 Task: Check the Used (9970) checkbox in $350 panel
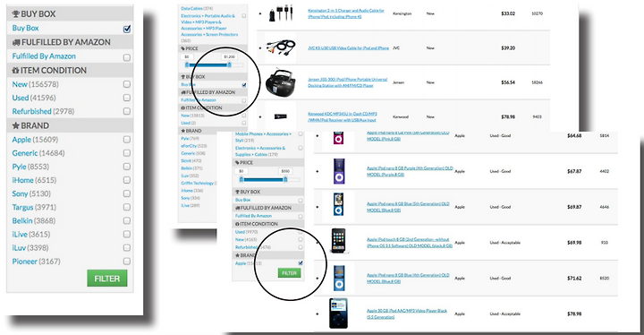(301, 232)
